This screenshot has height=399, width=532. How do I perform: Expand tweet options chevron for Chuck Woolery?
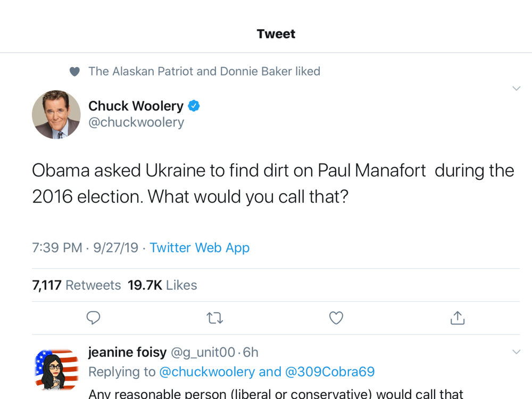516,88
